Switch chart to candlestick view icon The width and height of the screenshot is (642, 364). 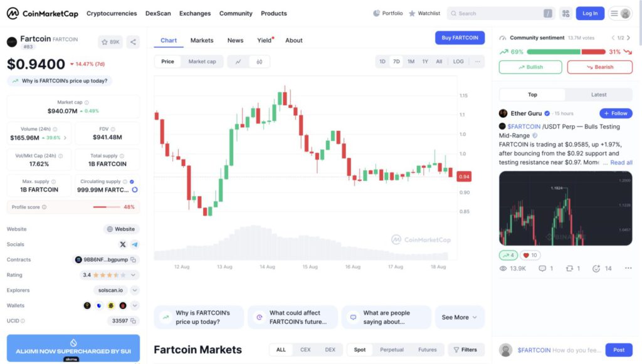pos(260,61)
